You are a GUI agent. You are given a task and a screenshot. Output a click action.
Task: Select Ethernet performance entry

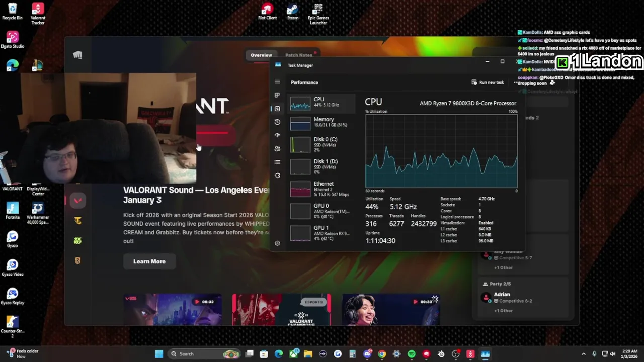(322, 189)
